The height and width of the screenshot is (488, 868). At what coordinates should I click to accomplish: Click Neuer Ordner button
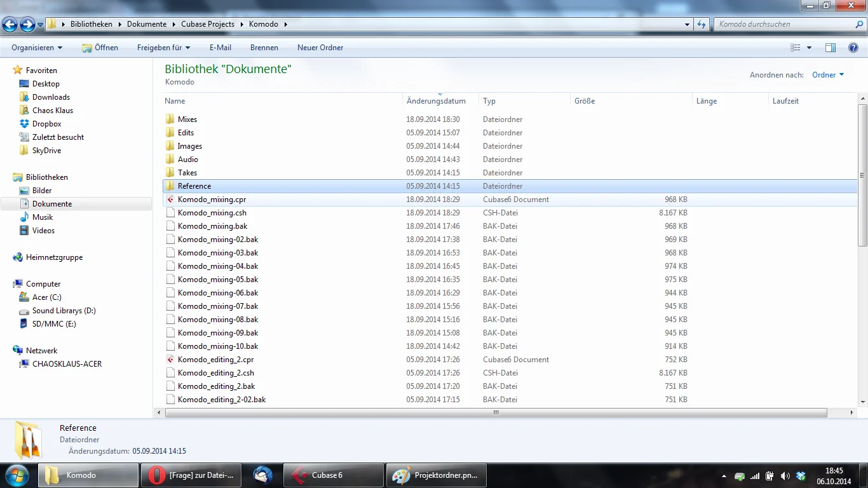click(x=320, y=48)
